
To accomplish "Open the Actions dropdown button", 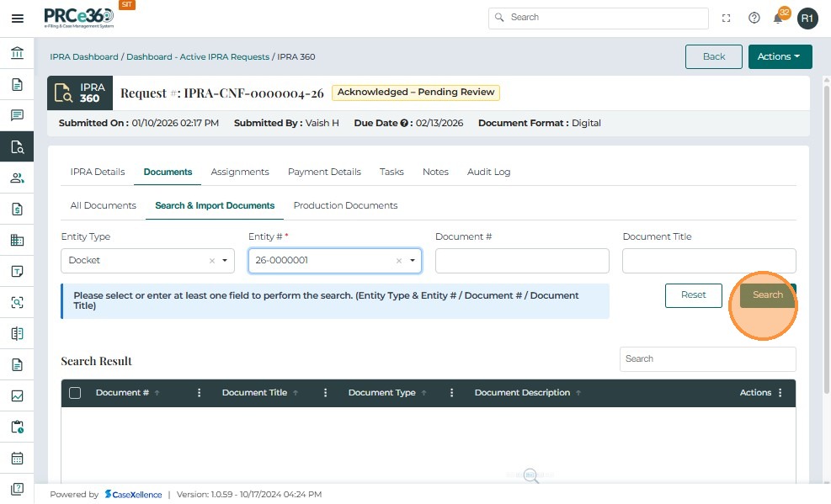I will pos(780,56).
